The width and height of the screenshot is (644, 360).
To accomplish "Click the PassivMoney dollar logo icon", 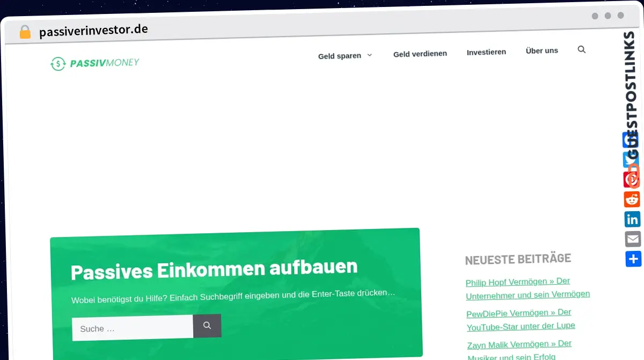I will [x=57, y=63].
